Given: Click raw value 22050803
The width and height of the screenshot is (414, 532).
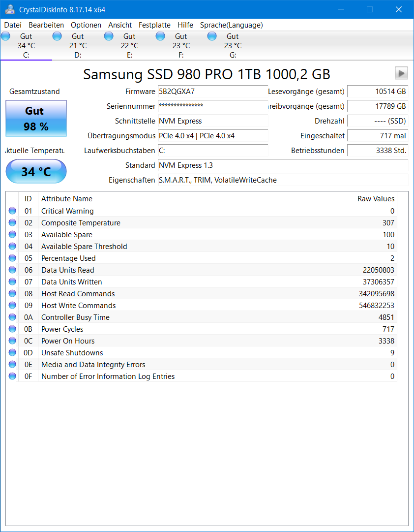Looking at the screenshot, I should [379, 270].
